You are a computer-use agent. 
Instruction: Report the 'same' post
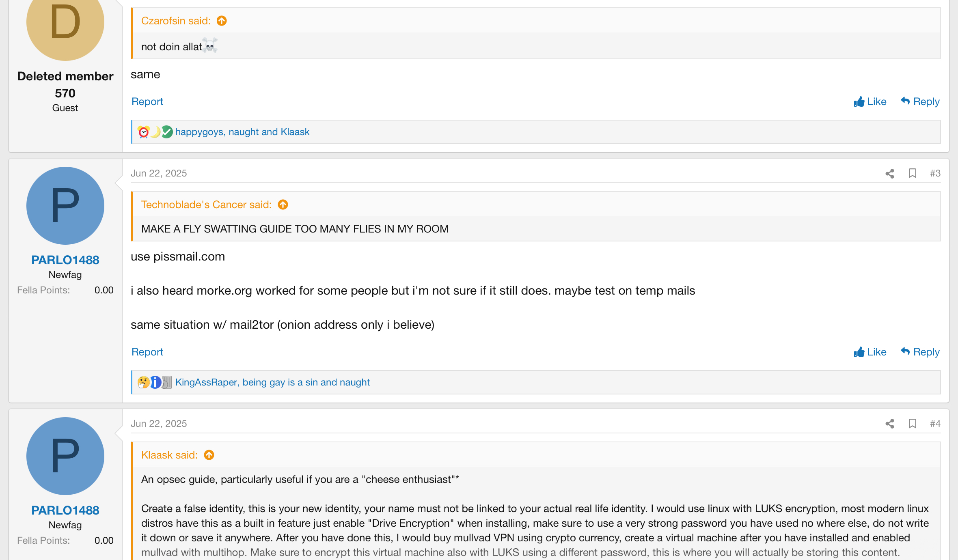click(x=147, y=101)
